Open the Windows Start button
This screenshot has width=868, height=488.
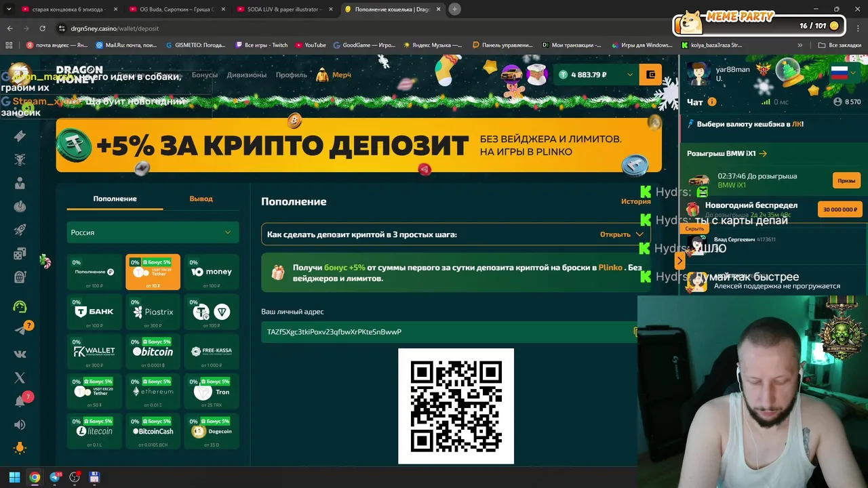click(x=14, y=477)
